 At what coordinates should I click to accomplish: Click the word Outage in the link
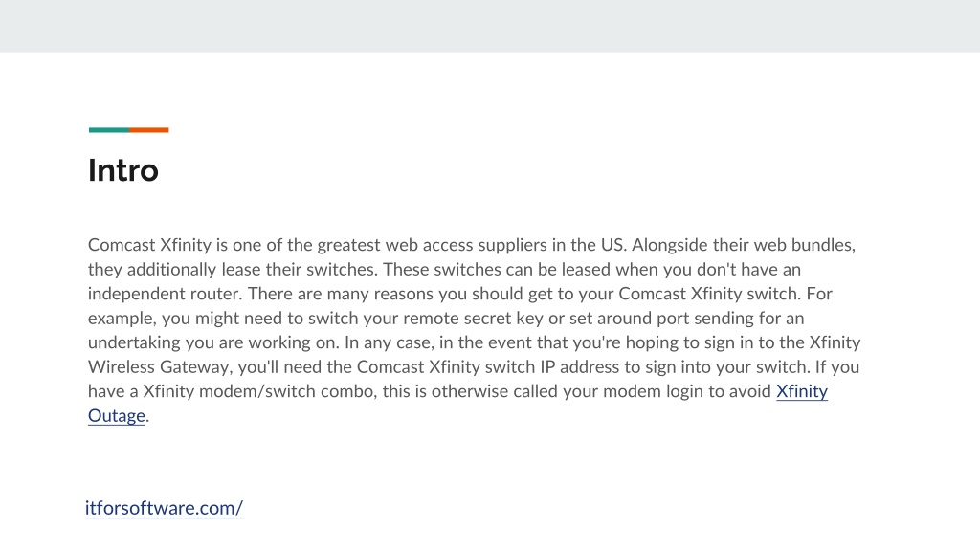pyautogui.click(x=116, y=416)
